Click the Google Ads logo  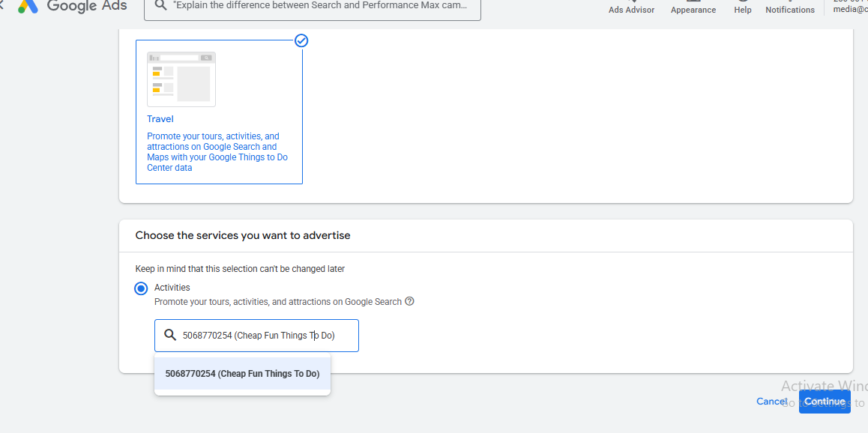[72, 5]
